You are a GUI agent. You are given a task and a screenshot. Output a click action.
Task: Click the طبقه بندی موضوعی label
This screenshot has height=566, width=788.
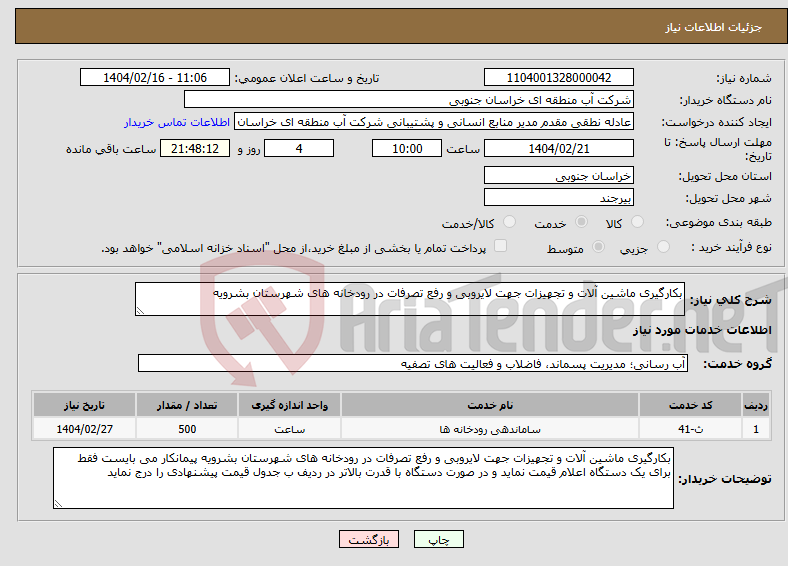[x=719, y=222]
